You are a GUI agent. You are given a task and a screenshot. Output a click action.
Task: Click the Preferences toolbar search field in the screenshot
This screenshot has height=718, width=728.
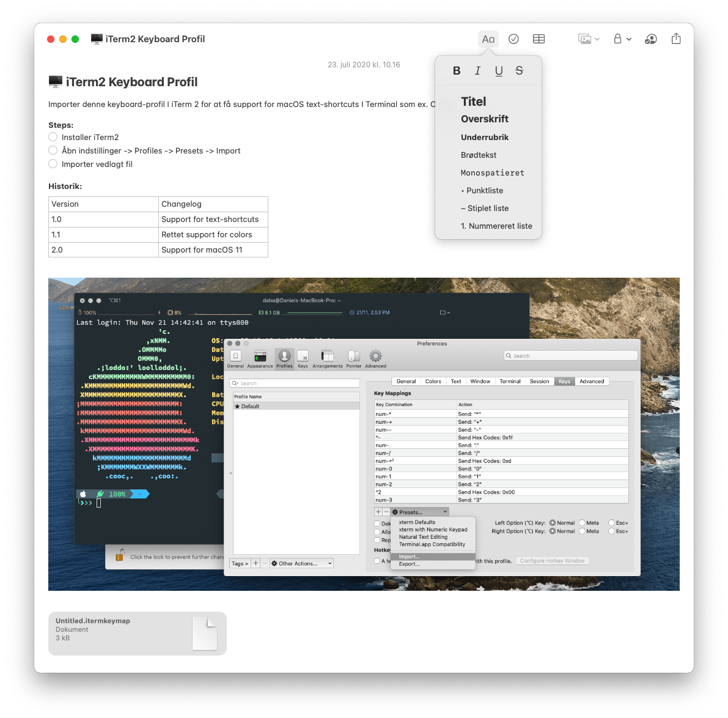(571, 356)
